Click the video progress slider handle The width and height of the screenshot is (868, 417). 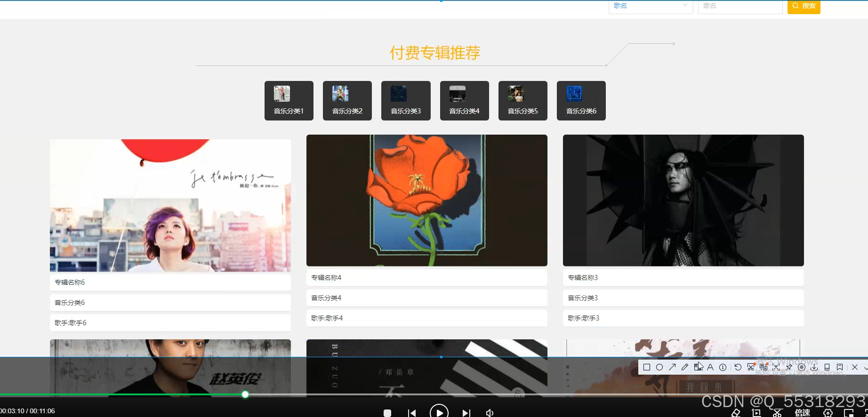tap(245, 394)
